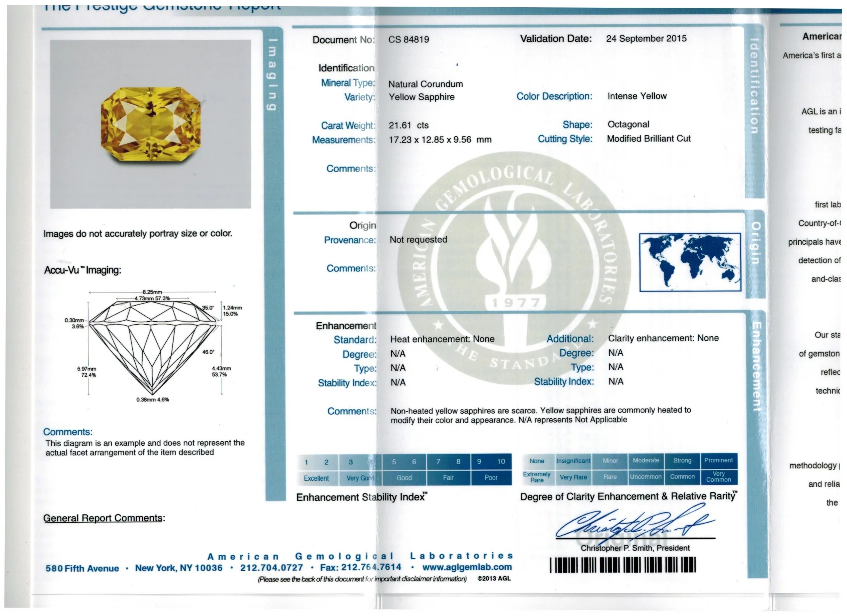Click the Excellent stability scale cell
The width and height of the screenshot is (847, 616).
[x=318, y=478]
